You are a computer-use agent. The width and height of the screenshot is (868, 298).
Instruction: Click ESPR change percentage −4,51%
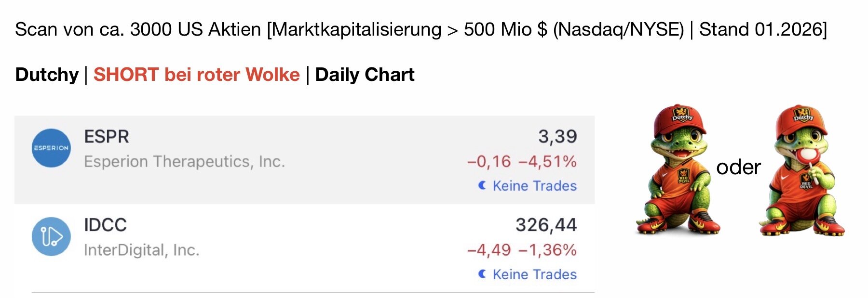click(547, 161)
